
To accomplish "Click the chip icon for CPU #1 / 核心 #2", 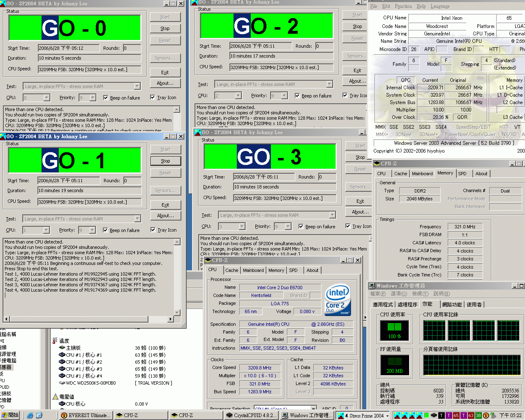I will tap(62, 362).
